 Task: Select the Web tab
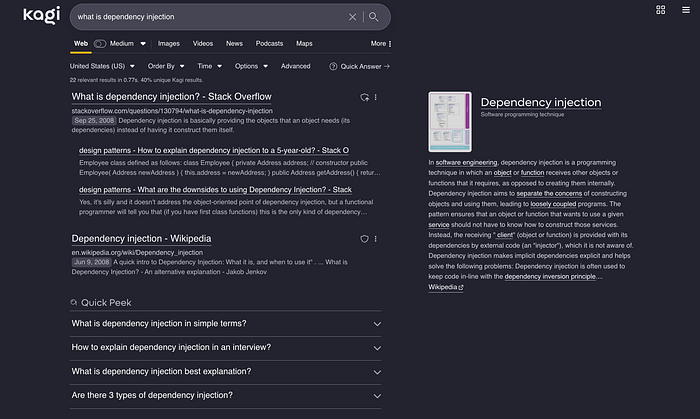[81, 44]
